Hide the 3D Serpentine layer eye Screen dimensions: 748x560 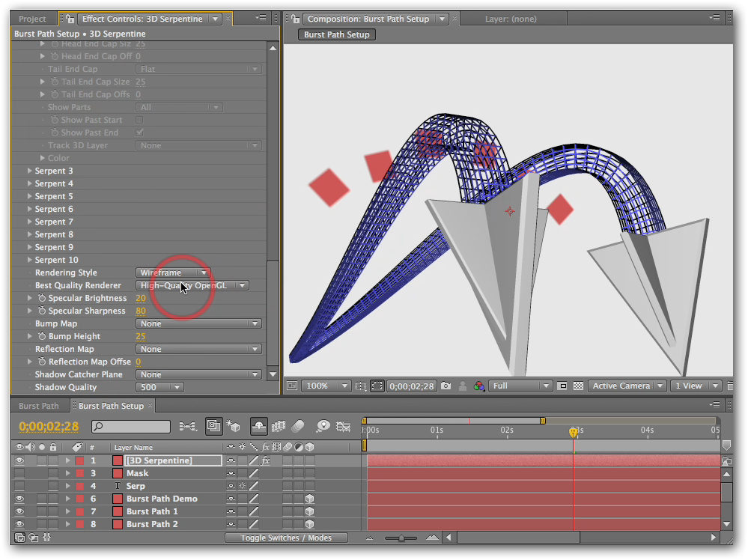(x=19, y=460)
